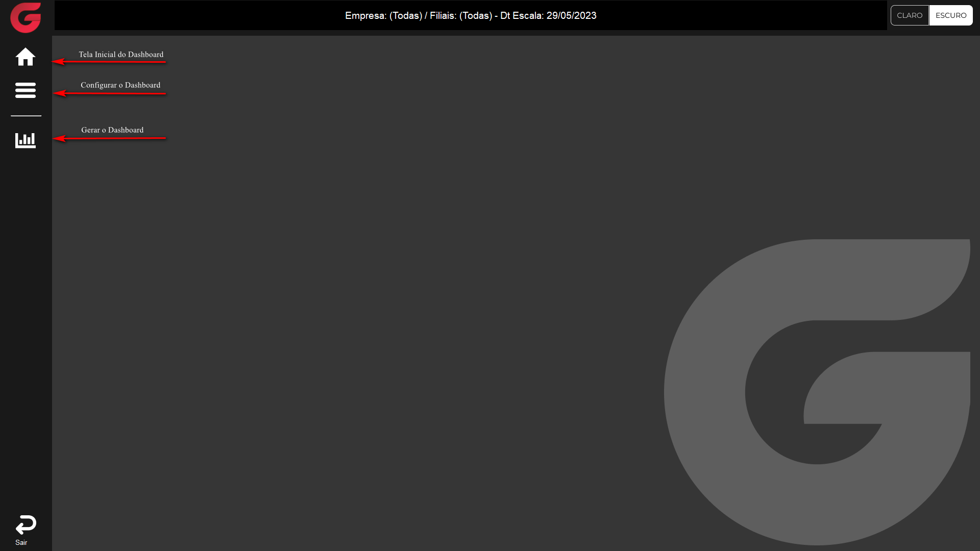
Task: Click the 'Configurar o Dashboard' label
Action: 120,85
